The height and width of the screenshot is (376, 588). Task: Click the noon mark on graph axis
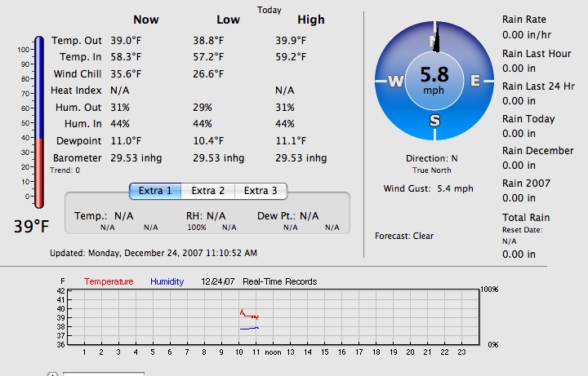click(273, 352)
